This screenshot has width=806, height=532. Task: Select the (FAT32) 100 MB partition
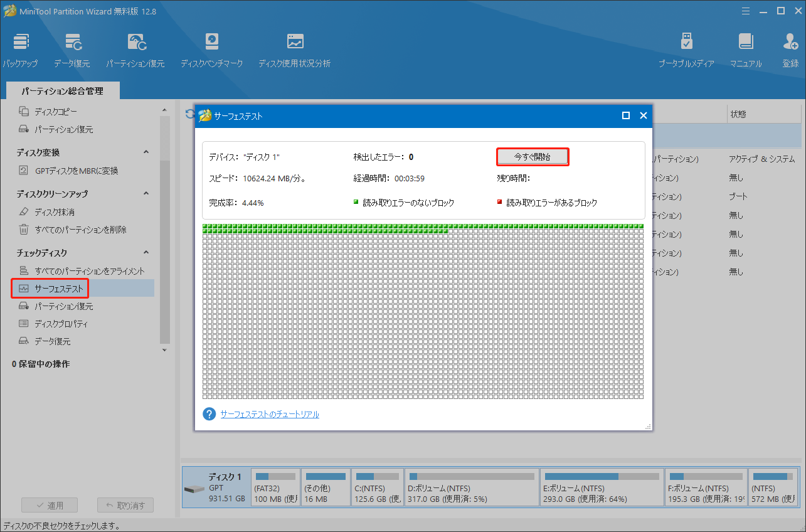coord(275,486)
